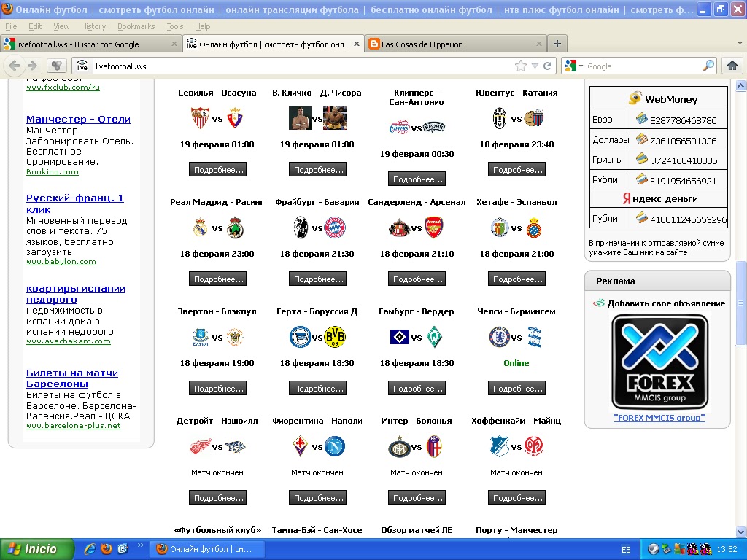The height and width of the screenshot is (560, 747).
Task: Click the livefootball.ws address bar
Action: [303, 66]
